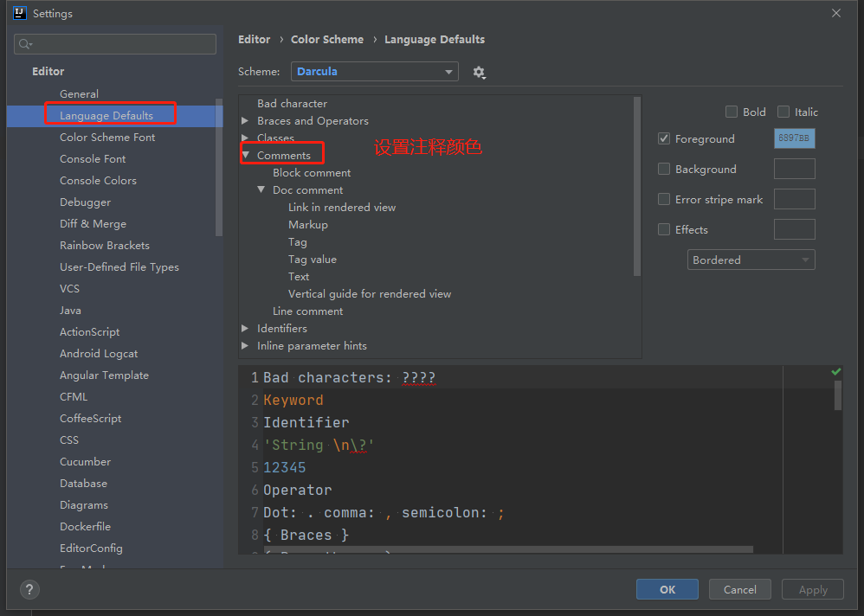Select Language Defaults in the sidebar
The height and width of the screenshot is (616, 864).
(x=106, y=116)
